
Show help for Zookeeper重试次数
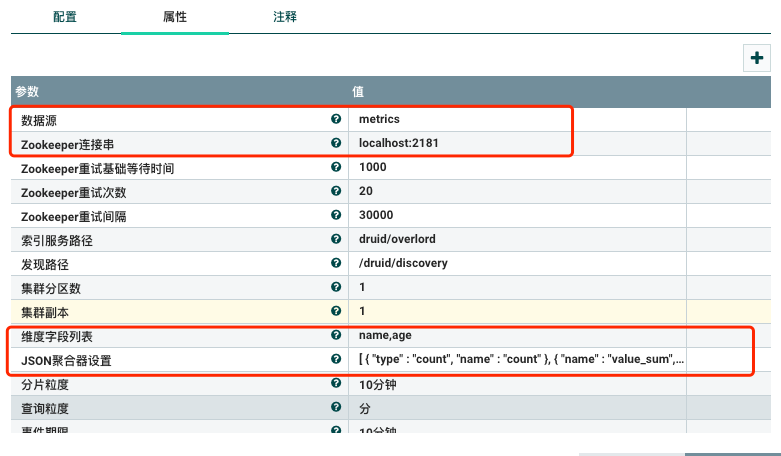click(x=336, y=191)
